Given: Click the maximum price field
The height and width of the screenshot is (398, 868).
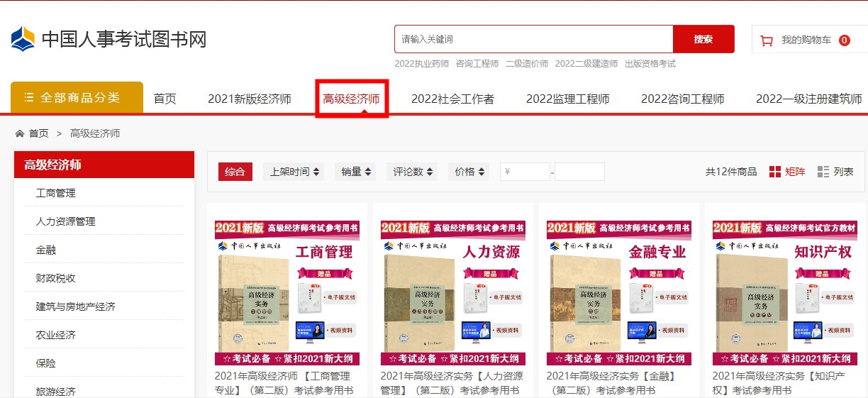Looking at the screenshot, I should click(x=579, y=172).
